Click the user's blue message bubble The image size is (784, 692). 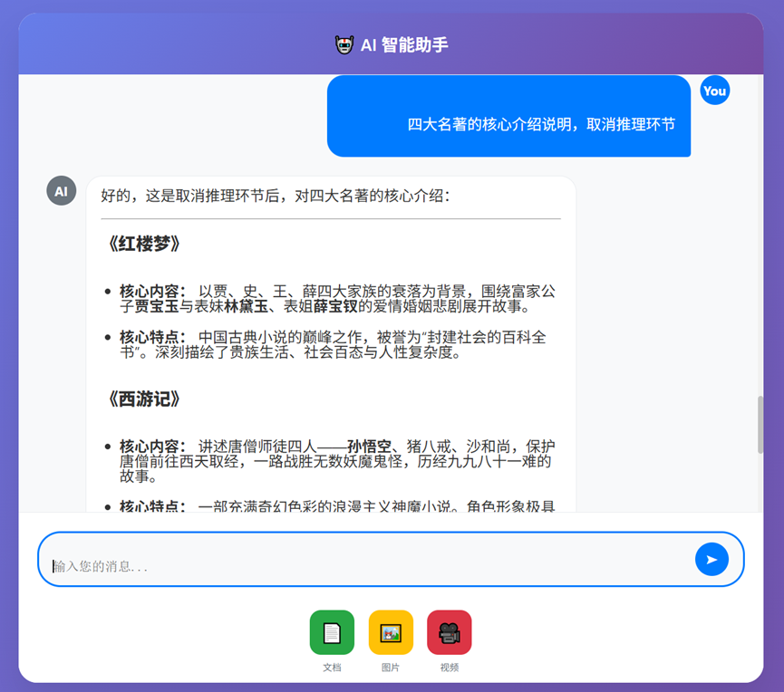[x=508, y=116]
